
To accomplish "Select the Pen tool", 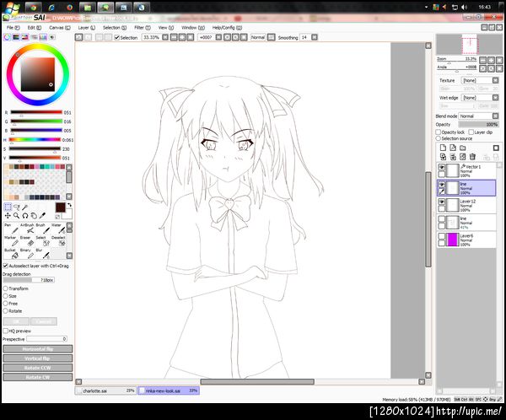I will (x=11, y=229).
